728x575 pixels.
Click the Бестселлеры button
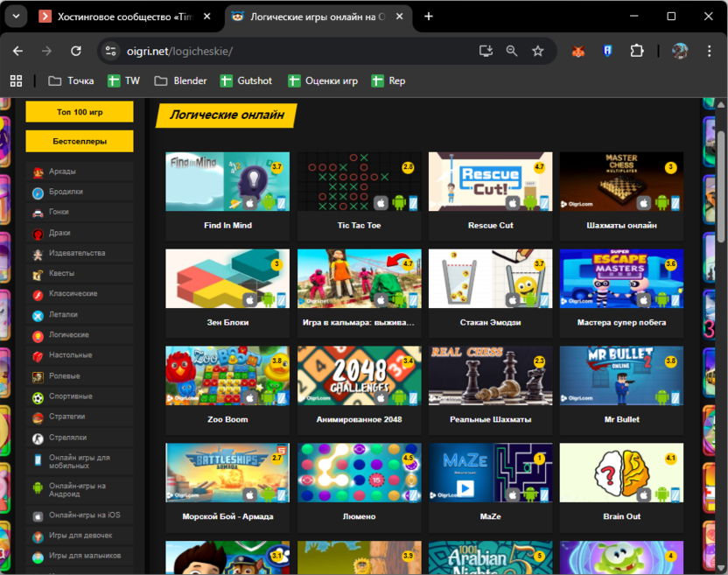pyautogui.click(x=80, y=141)
